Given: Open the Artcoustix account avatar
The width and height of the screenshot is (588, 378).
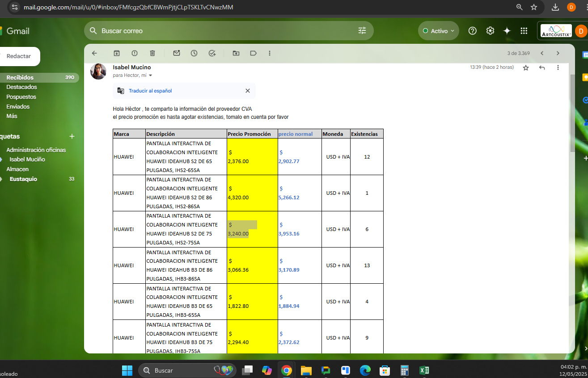Looking at the screenshot, I should coord(581,31).
